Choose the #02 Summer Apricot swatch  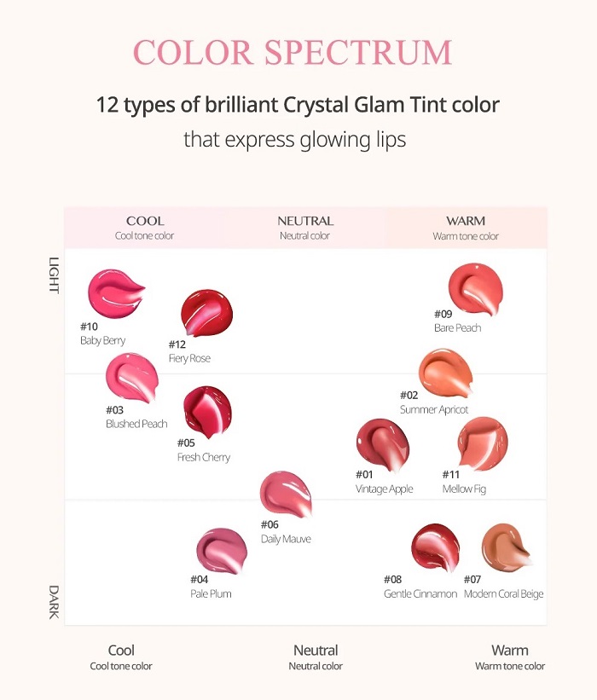[x=446, y=373]
